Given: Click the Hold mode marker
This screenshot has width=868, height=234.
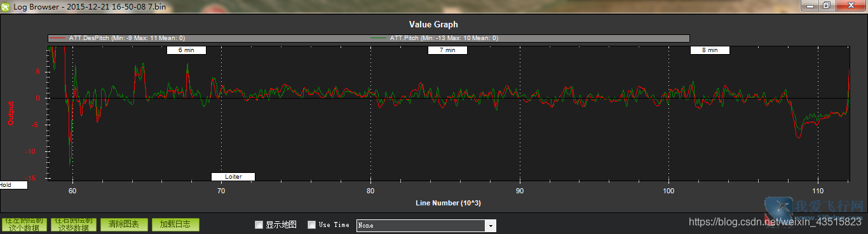Looking at the screenshot, I should 13,185.
